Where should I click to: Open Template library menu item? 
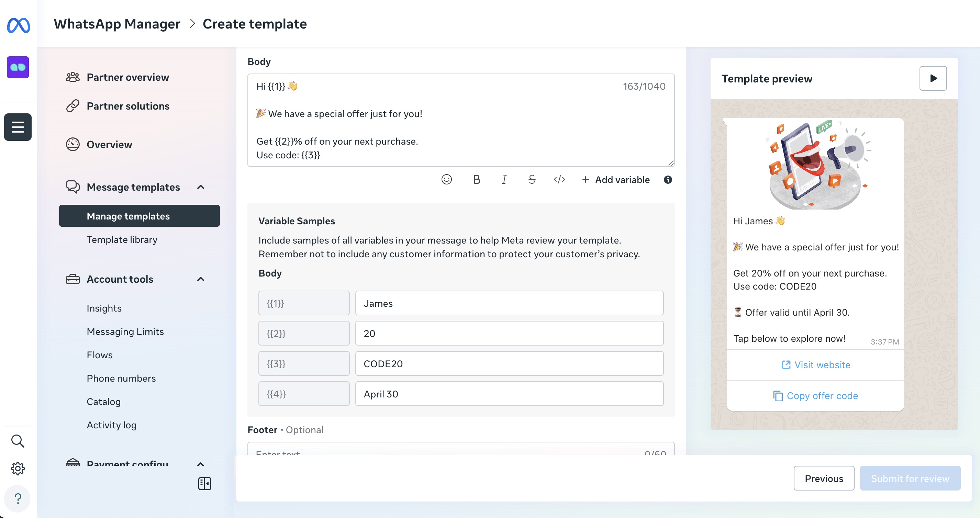point(122,240)
